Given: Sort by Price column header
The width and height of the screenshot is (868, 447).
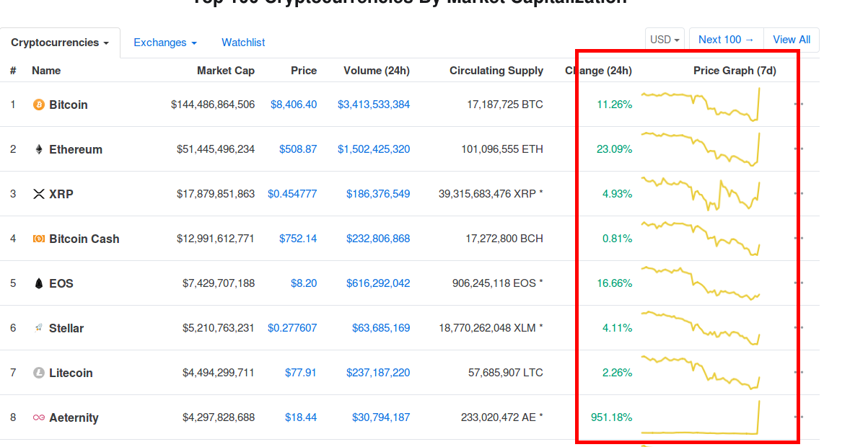Looking at the screenshot, I should 304,71.
